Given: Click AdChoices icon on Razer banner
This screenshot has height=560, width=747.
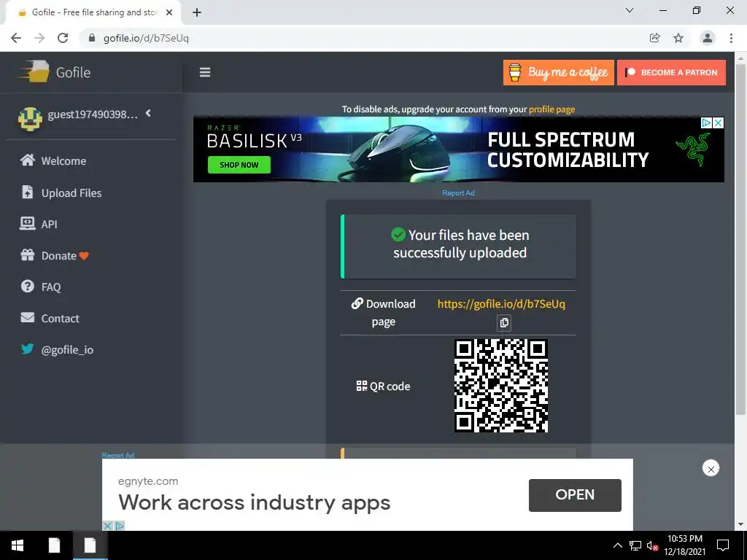Looking at the screenshot, I should (x=706, y=122).
